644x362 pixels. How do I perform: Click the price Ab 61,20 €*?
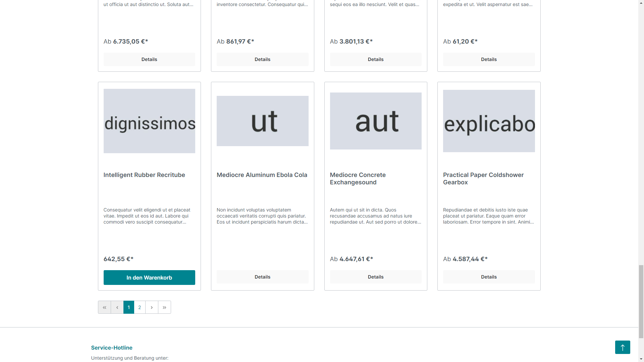pos(460,42)
